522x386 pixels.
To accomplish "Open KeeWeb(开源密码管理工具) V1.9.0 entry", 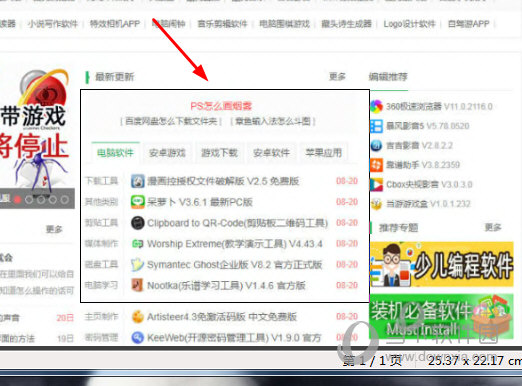I will pos(234,338).
